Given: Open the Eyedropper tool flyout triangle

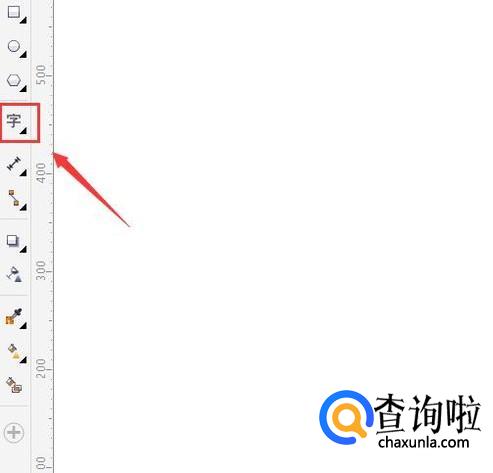Looking at the screenshot, I should pos(23,326).
